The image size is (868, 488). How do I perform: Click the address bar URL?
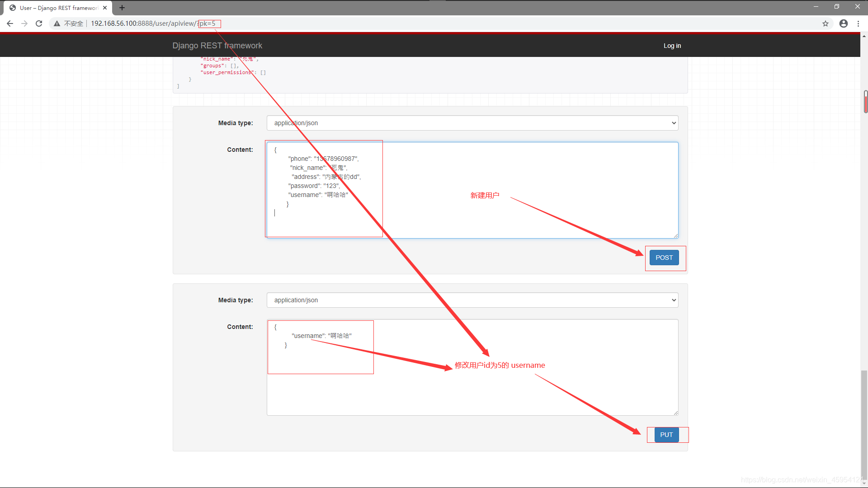[153, 23]
